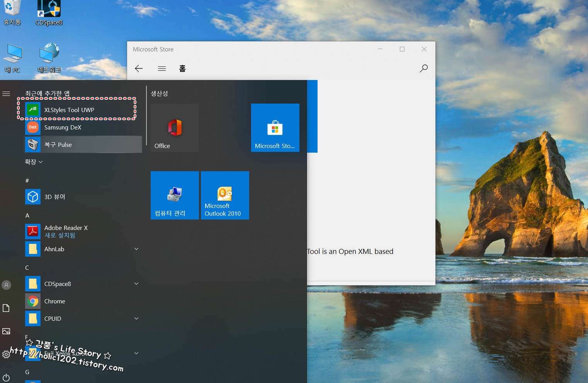Expand the AhnLab folder
Viewport: 588px width, 383px height.
136,249
